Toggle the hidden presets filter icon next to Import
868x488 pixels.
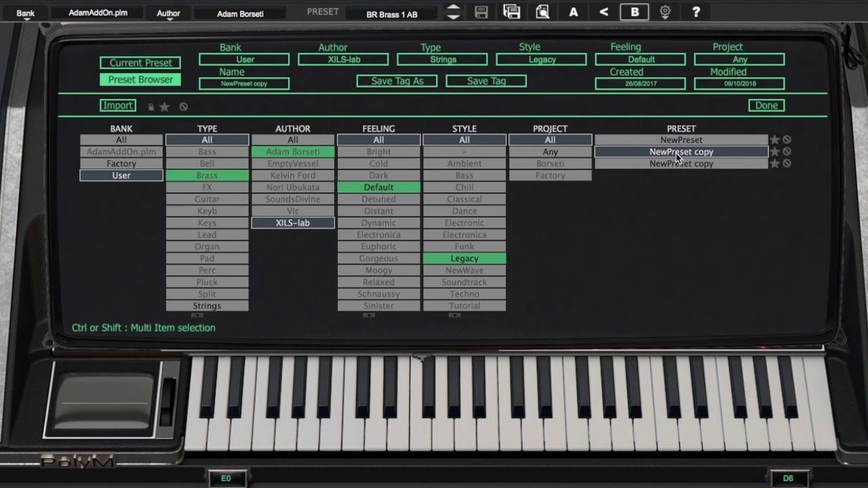coord(183,106)
